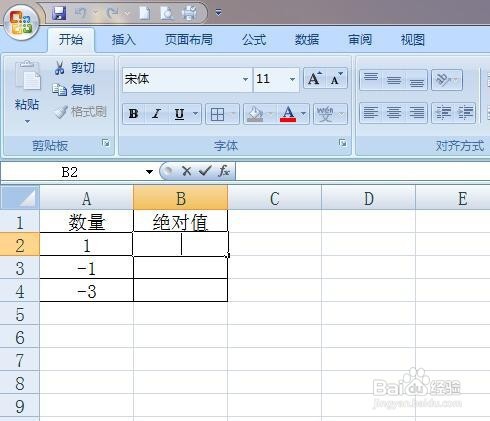Confirm the cell entry with the checkmark
The height and width of the screenshot is (421, 490).
205,171
